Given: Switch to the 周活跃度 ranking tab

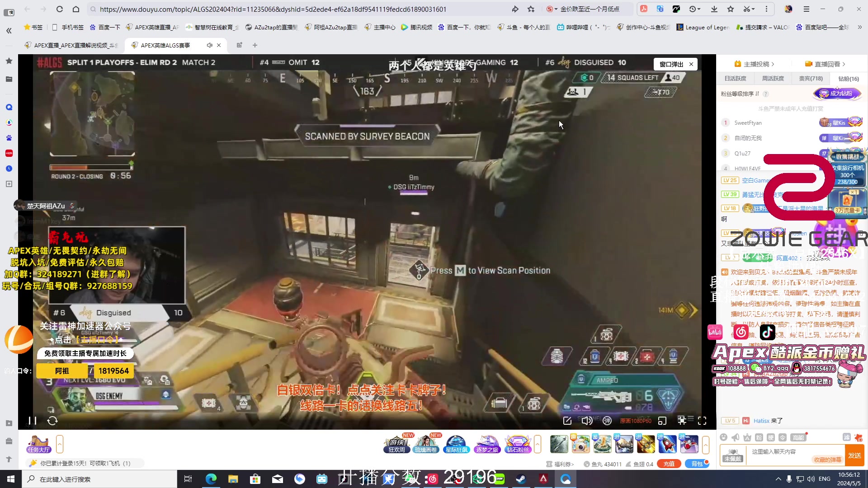Looking at the screenshot, I should click(x=773, y=79).
